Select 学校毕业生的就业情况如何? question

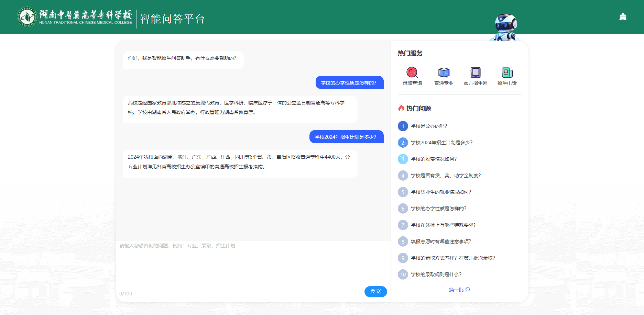click(441, 192)
